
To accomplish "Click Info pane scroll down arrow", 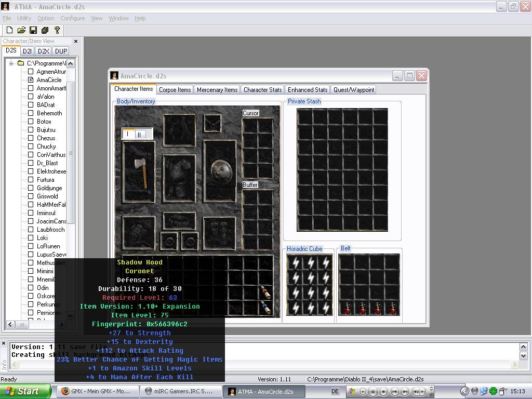I will [x=523, y=356].
